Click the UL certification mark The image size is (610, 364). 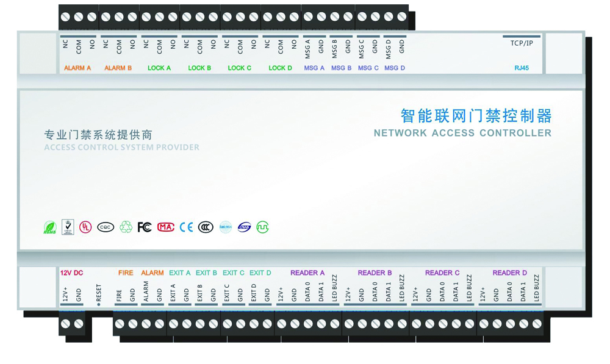85,227
